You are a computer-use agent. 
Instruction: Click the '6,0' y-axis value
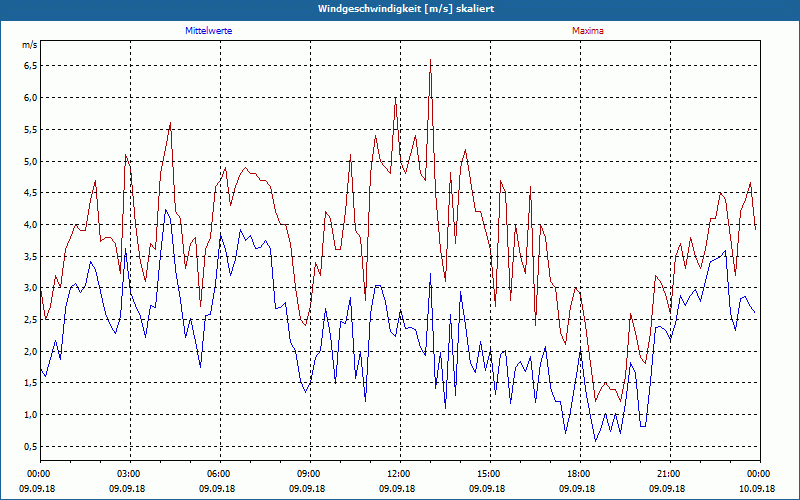(31, 97)
